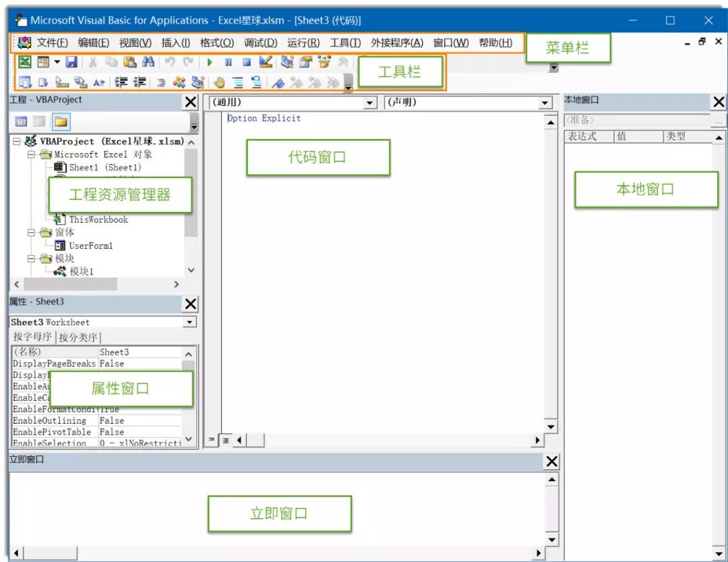Screen dimensions: 728x562
Task: Open Properties Window from the toolbar icon
Action: [x=305, y=62]
